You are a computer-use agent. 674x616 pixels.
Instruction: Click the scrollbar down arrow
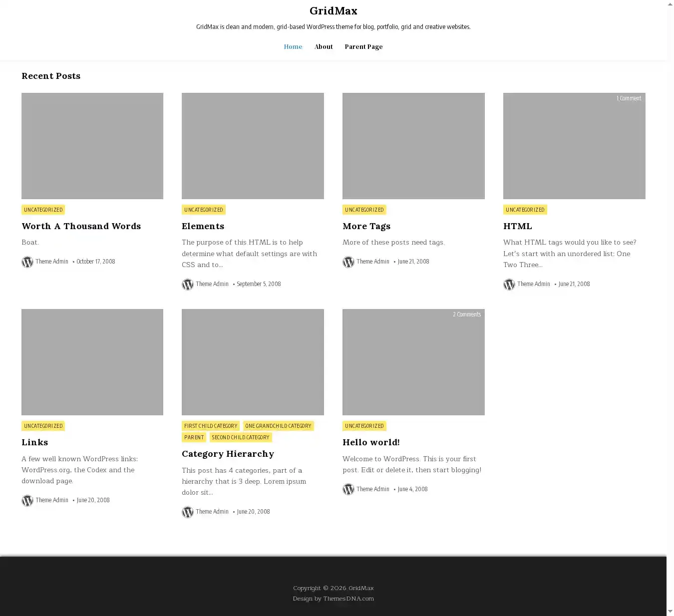(x=670, y=612)
